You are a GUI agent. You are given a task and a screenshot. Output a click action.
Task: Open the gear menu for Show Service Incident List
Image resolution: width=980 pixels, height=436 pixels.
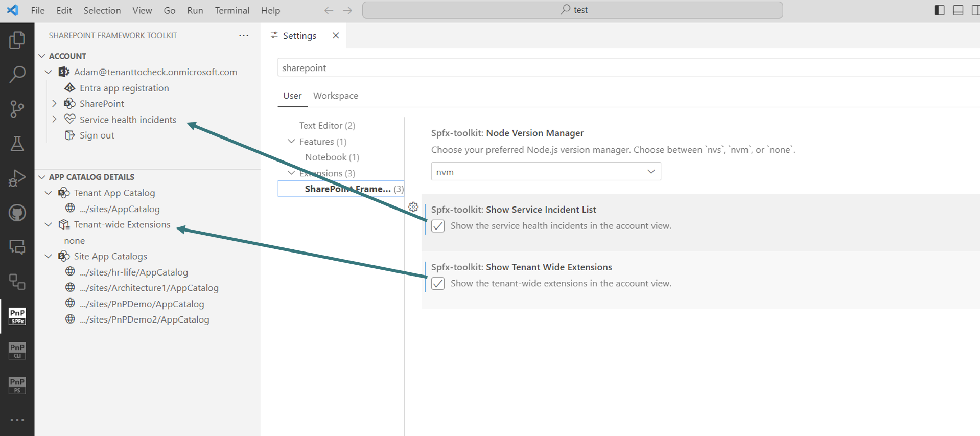[x=413, y=207]
